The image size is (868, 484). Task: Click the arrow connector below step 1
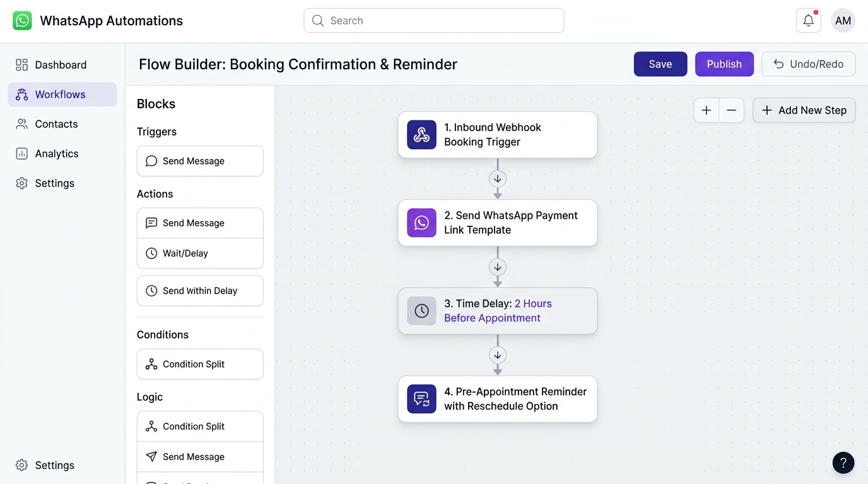coord(498,179)
